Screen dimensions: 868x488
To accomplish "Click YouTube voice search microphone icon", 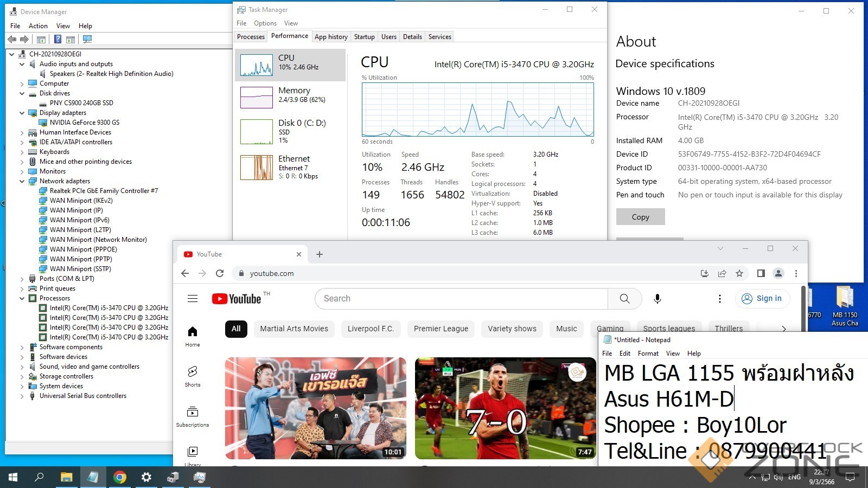I will [x=657, y=299].
